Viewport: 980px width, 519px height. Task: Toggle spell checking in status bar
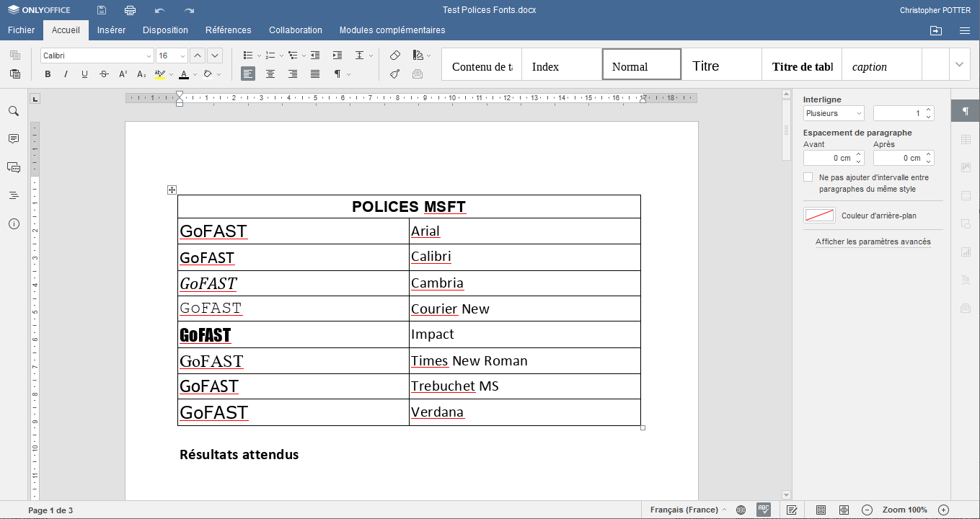pyautogui.click(x=763, y=510)
